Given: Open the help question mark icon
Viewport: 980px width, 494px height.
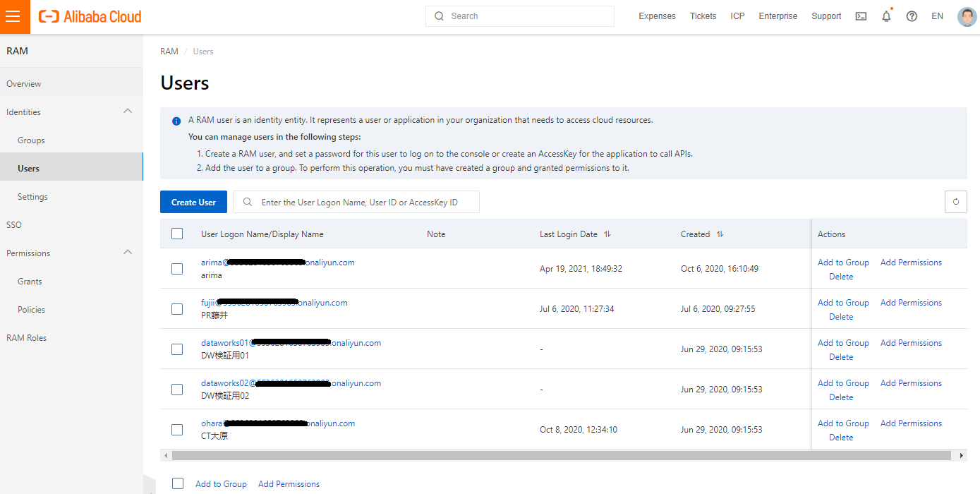Looking at the screenshot, I should point(912,16).
